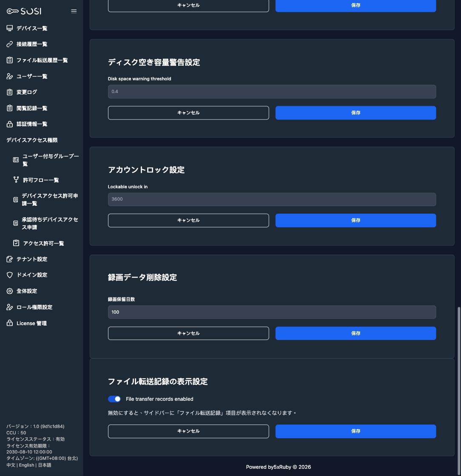Click the user icon beside ロール権限設定
This screenshot has width=461, height=476.
tap(10, 307)
